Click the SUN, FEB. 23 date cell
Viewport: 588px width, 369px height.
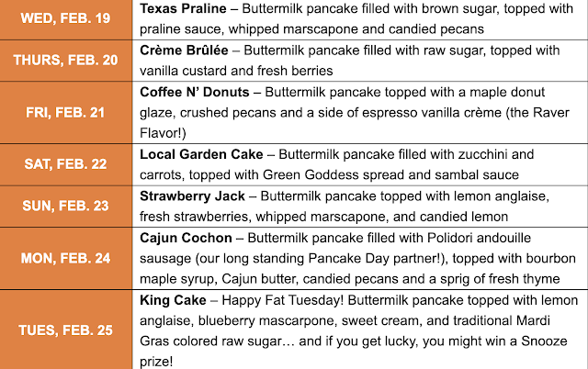tap(66, 206)
